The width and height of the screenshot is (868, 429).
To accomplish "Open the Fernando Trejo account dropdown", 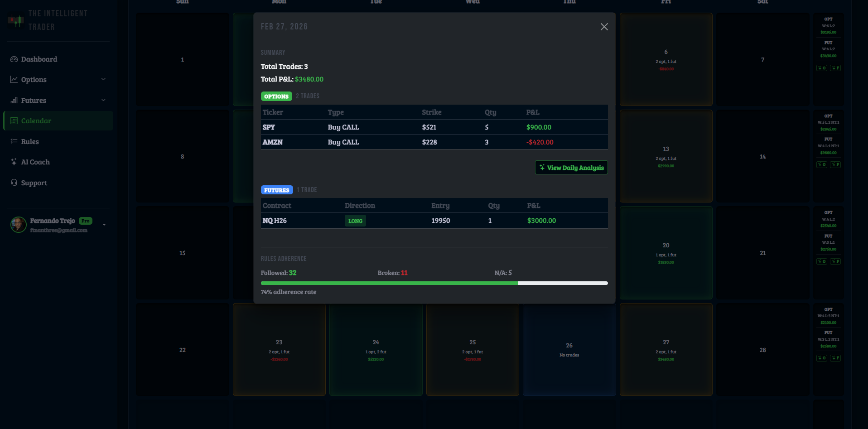I will [x=104, y=224].
